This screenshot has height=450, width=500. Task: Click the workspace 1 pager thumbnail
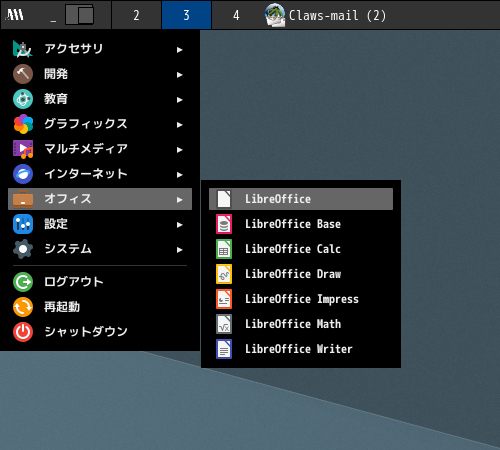tap(79, 15)
